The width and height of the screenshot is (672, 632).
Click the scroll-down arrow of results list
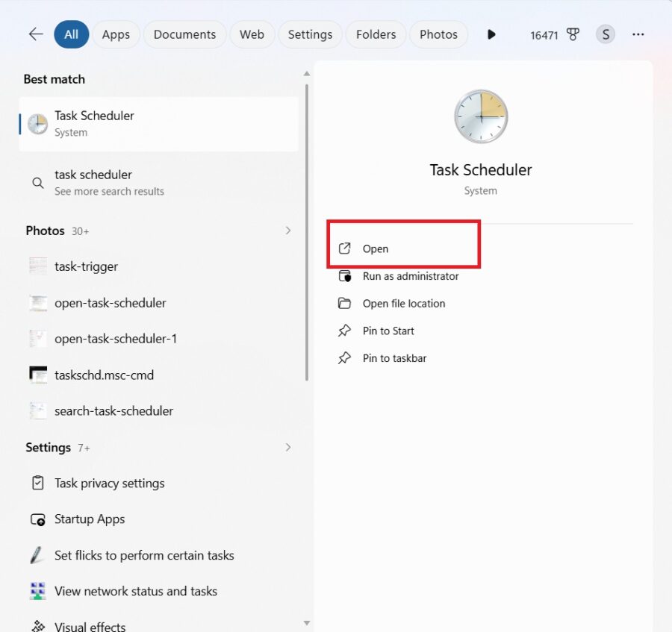pyautogui.click(x=306, y=623)
